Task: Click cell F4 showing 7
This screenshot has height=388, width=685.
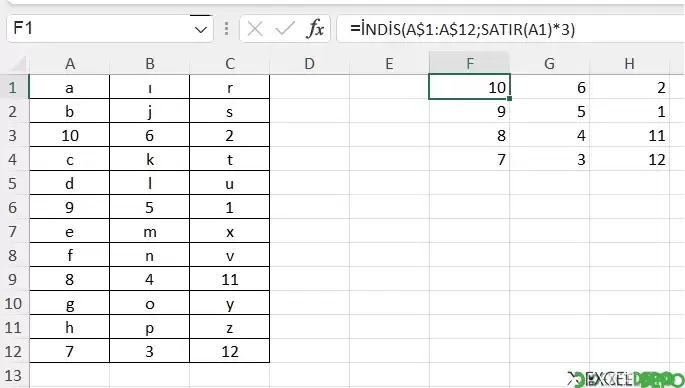Action: pyautogui.click(x=470, y=159)
